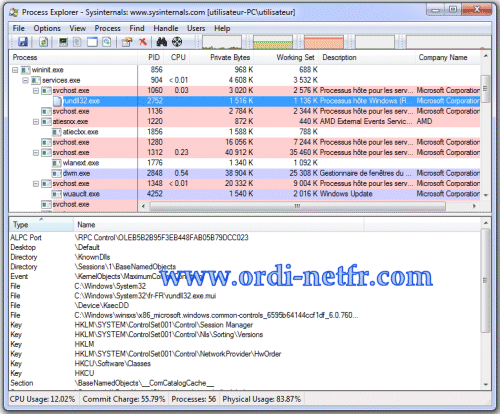Click the Refresh Now toolbar icon
This screenshot has height=414, width=500.
coord(44,42)
